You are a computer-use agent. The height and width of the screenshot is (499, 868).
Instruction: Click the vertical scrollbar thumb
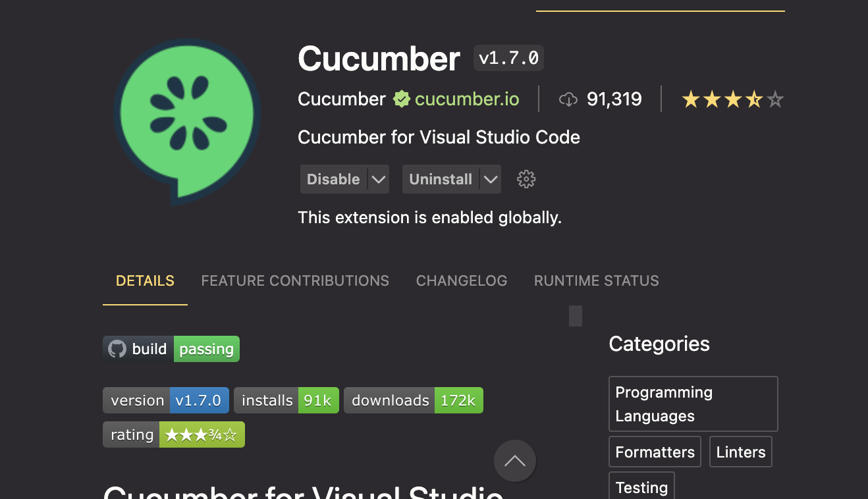point(575,315)
